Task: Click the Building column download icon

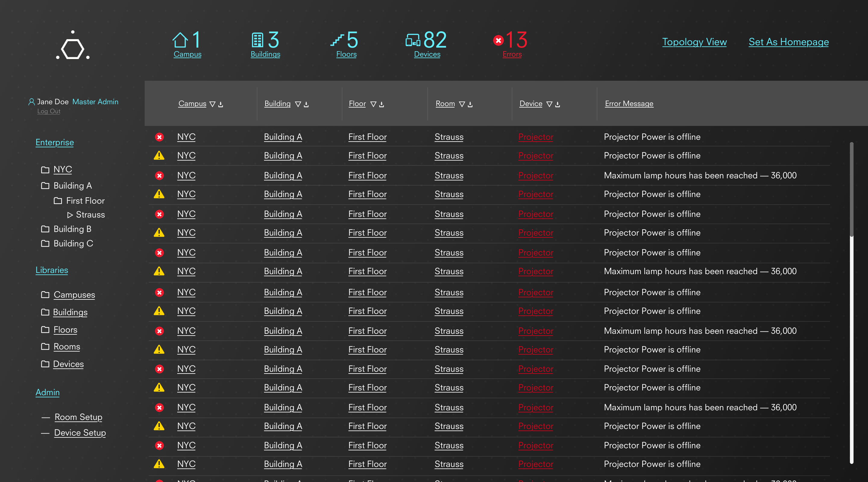Action: coord(306,105)
